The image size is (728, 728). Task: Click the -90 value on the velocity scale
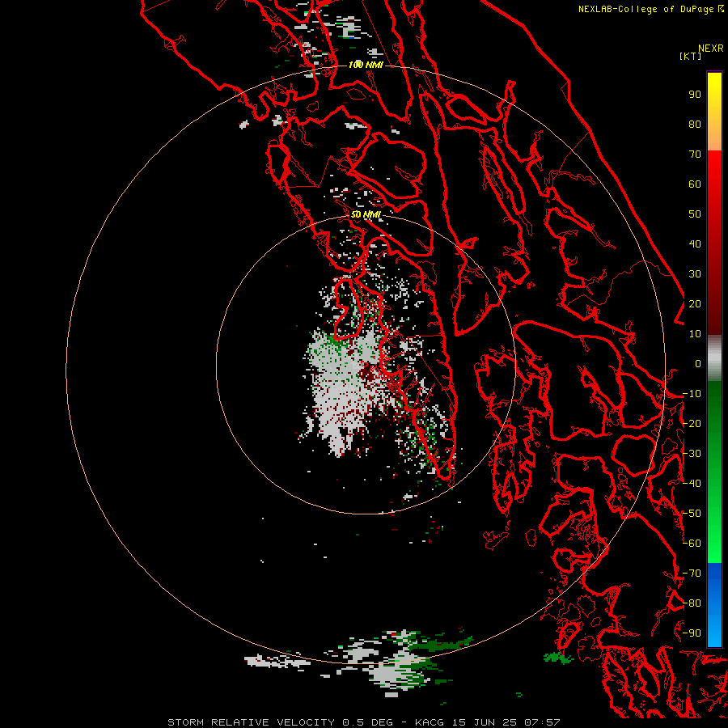click(x=692, y=633)
